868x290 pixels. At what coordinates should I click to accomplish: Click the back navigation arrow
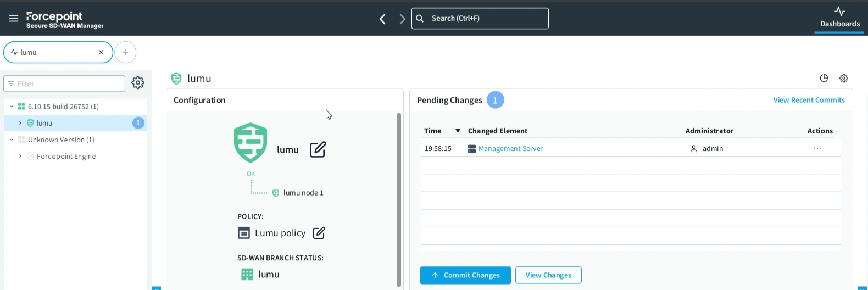tap(383, 19)
